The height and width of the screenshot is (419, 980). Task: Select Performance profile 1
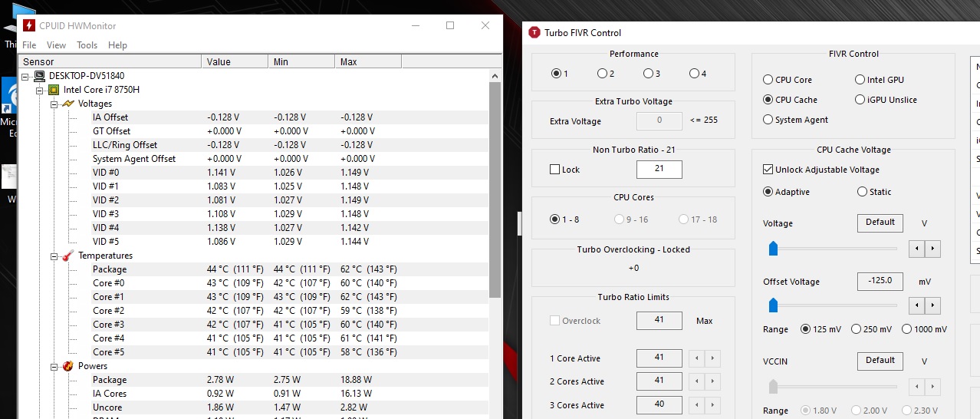(x=556, y=74)
